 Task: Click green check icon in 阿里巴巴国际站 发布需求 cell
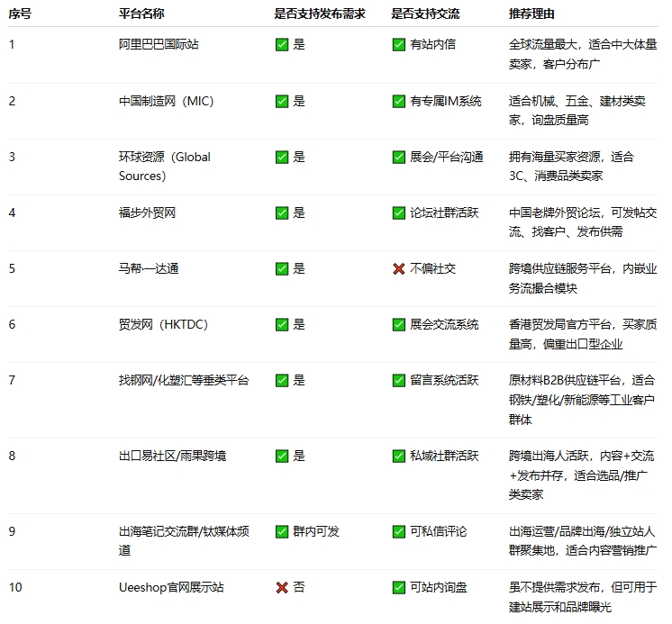click(x=282, y=44)
